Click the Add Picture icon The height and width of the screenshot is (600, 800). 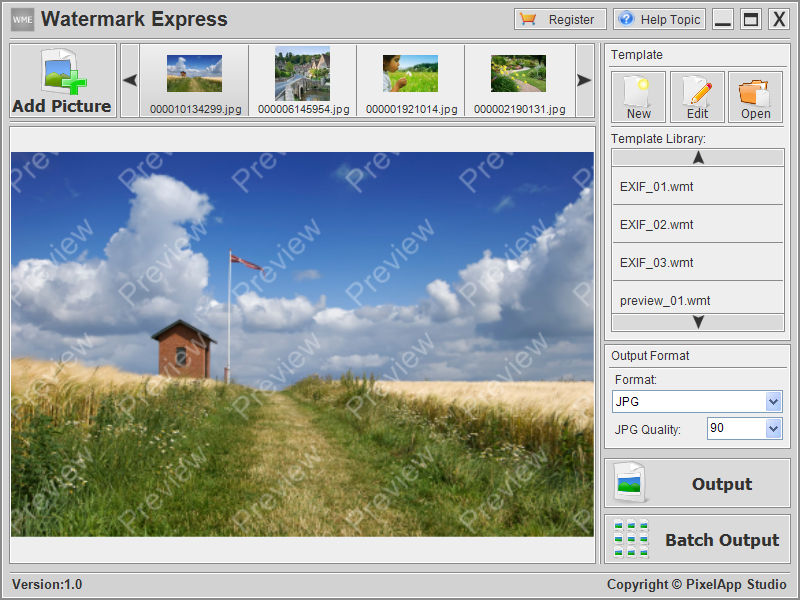tap(62, 74)
